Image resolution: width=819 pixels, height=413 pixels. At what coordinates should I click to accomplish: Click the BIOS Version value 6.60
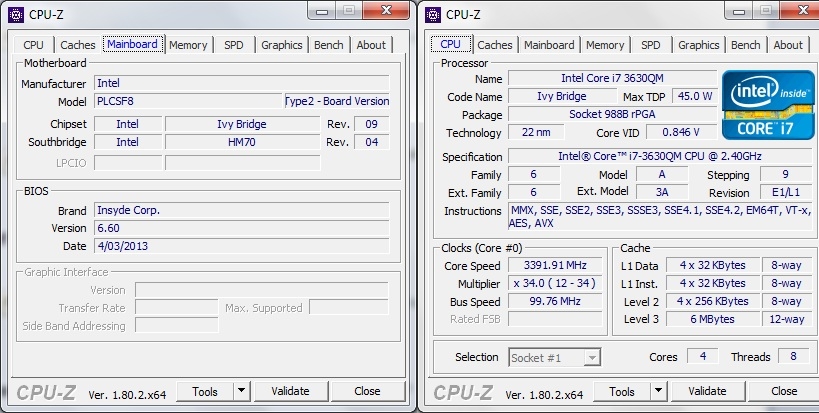242,228
